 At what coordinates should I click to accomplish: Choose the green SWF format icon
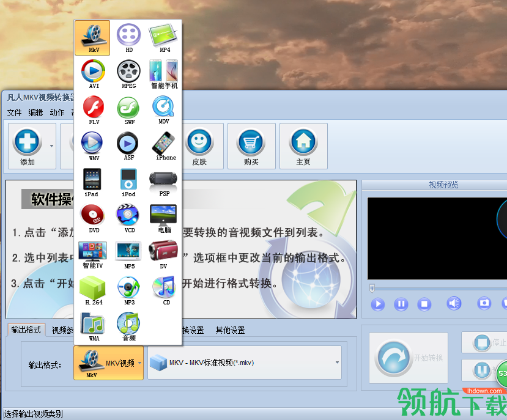point(128,110)
